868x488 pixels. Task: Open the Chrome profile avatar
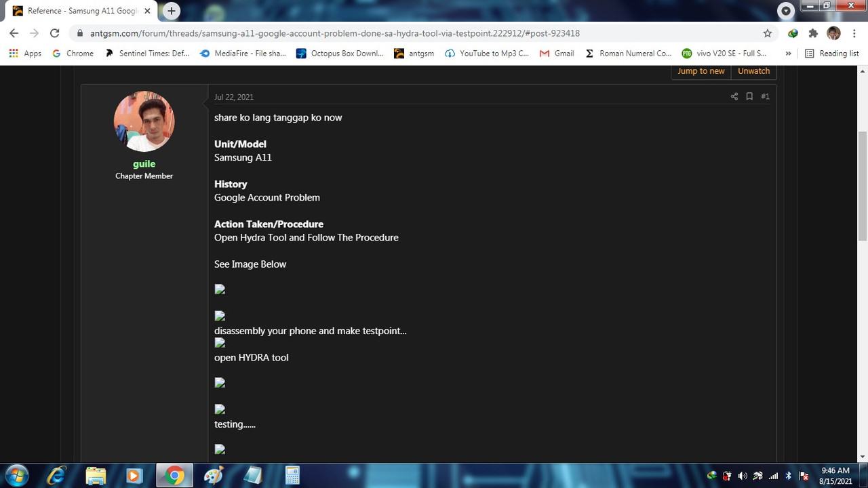click(x=833, y=33)
